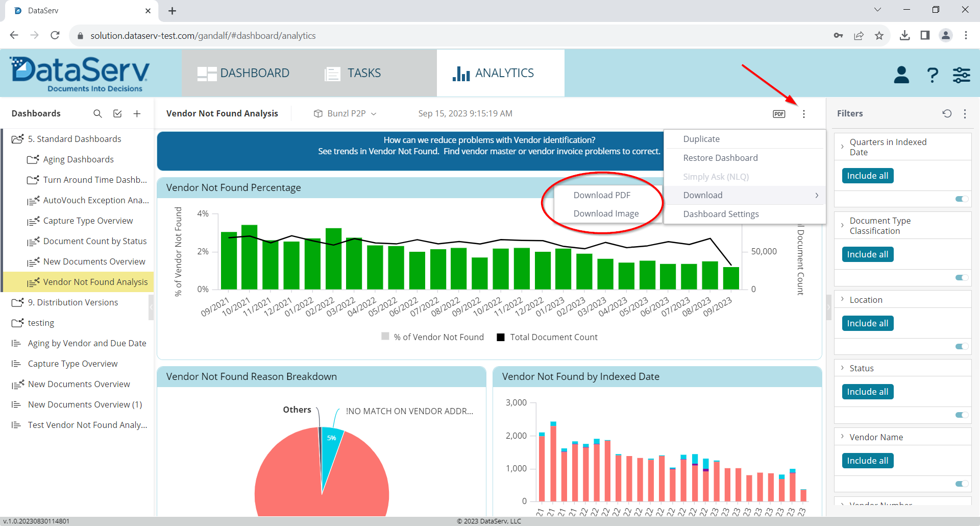Click the DataServ logo
The image size is (980, 526).
[x=80, y=73]
